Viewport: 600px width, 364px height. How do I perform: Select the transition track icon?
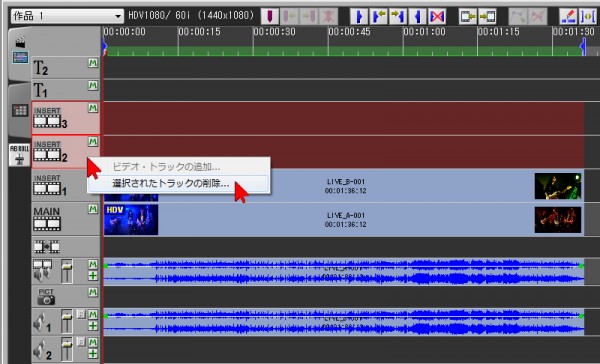(47, 247)
